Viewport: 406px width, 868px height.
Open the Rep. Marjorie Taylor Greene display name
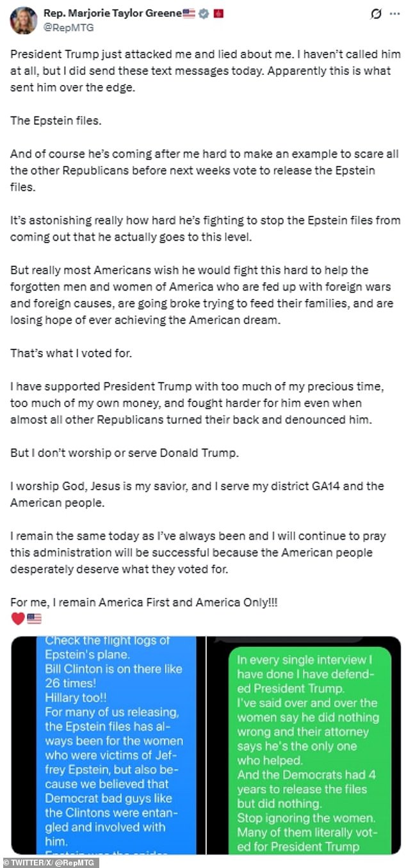(x=112, y=14)
